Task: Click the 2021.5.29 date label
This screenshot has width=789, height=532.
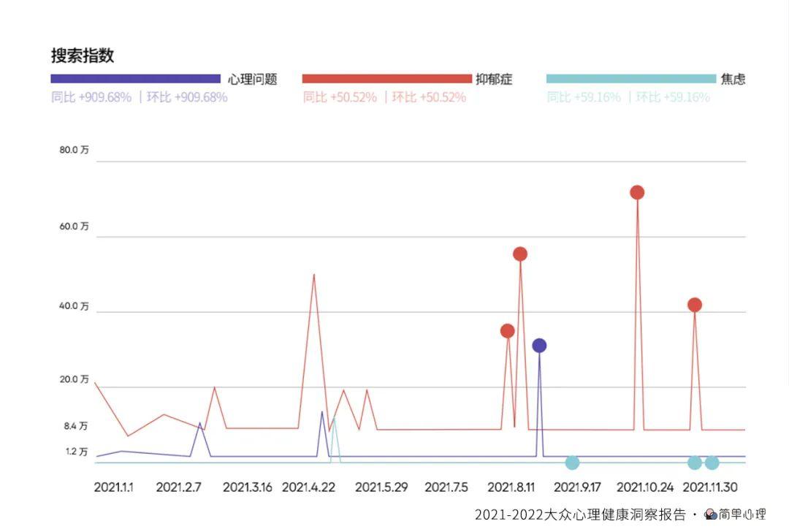Action: 381,487
